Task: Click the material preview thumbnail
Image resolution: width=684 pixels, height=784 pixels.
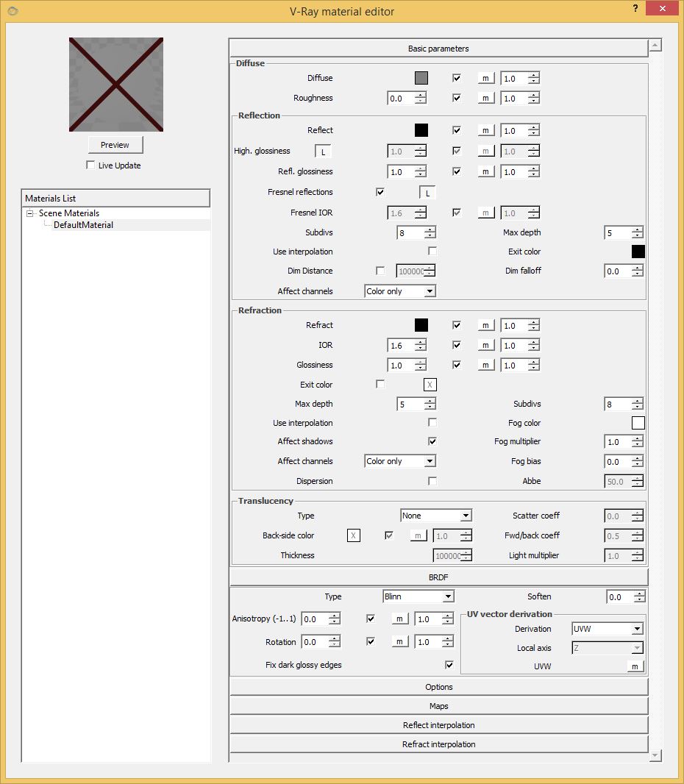Action: pyautogui.click(x=116, y=85)
